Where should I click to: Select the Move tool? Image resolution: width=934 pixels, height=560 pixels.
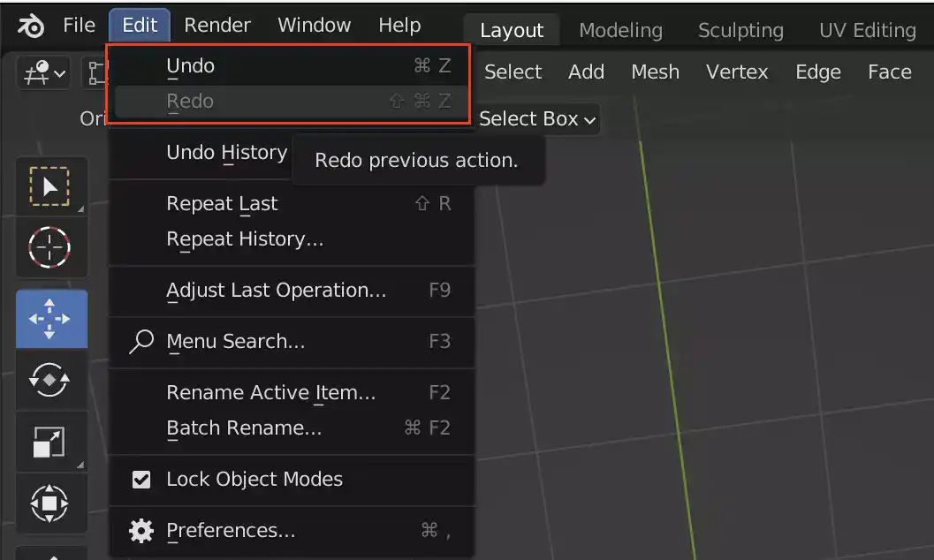point(50,319)
